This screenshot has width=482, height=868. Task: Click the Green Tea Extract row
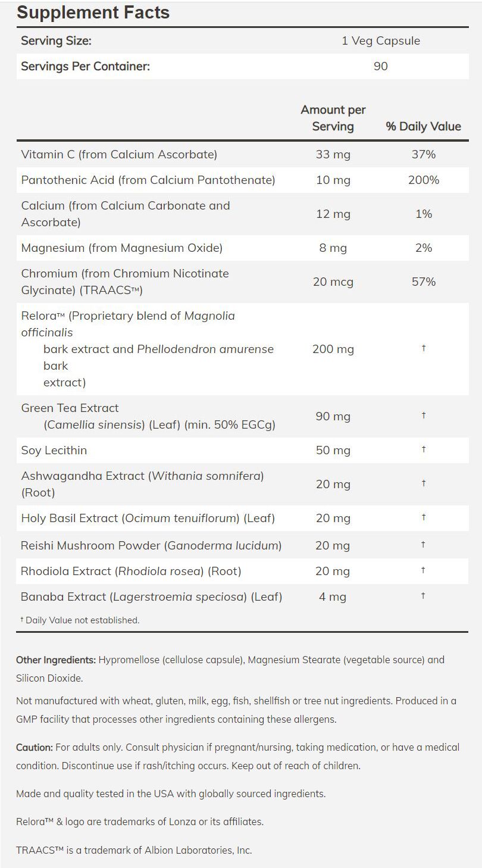(70, 408)
